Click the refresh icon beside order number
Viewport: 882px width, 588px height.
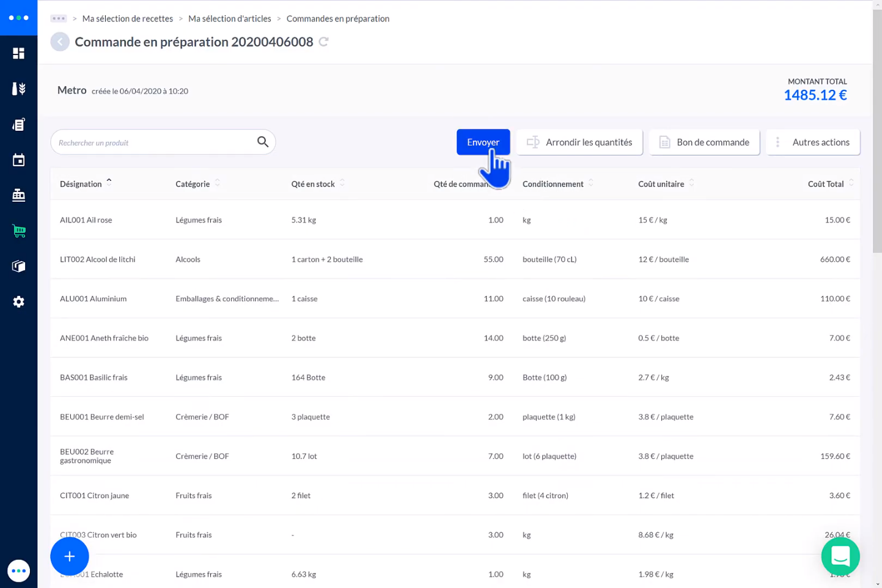[323, 42]
